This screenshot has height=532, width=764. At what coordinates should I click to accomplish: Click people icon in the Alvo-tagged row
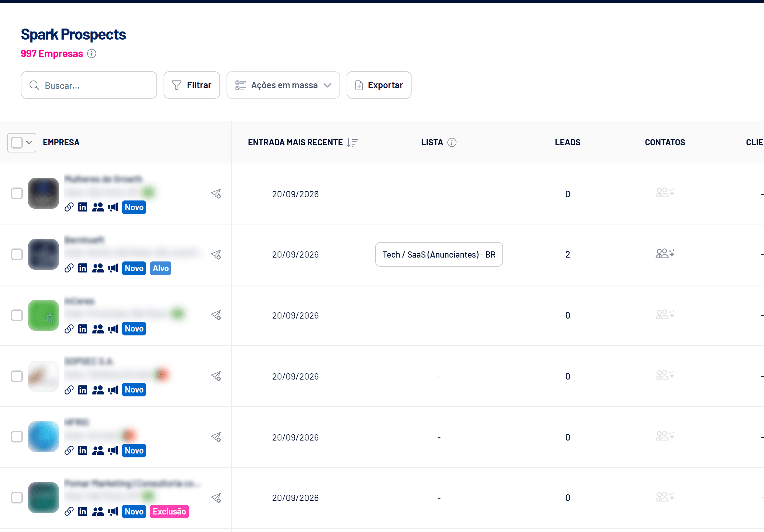point(98,268)
